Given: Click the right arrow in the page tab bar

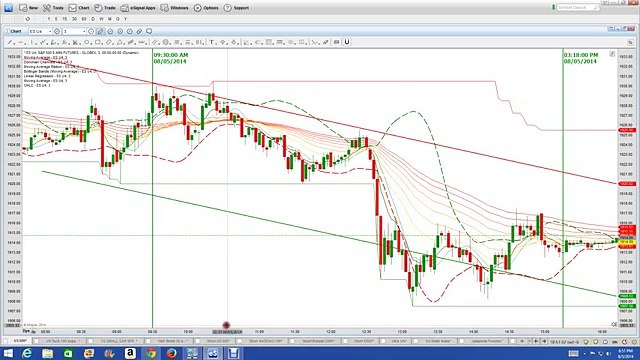Looking at the screenshot, I should tap(544, 341).
